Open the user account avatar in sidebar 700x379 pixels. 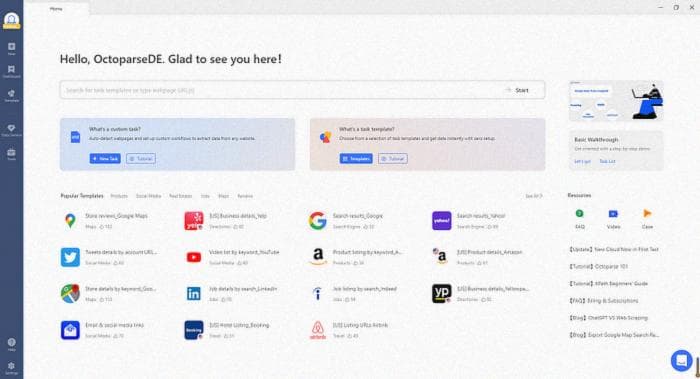click(x=11, y=21)
